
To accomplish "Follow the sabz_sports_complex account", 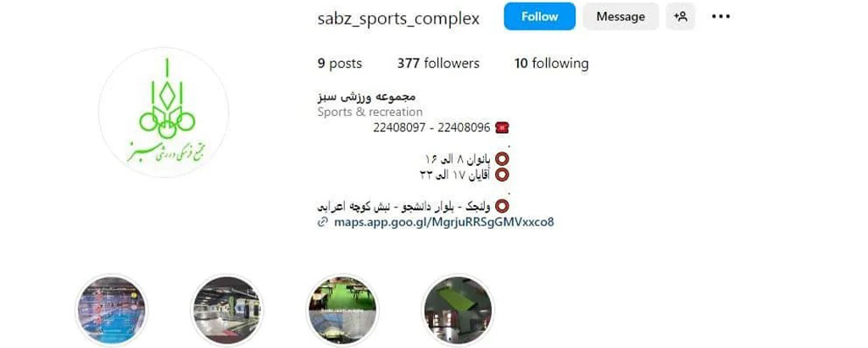I will tap(539, 17).
